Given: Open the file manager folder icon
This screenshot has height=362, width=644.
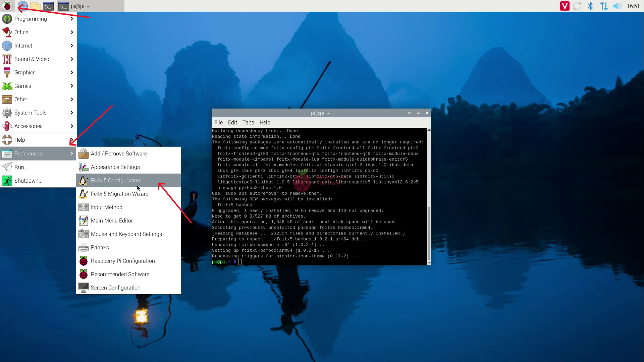Looking at the screenshot, I should (x=35, y=6).
